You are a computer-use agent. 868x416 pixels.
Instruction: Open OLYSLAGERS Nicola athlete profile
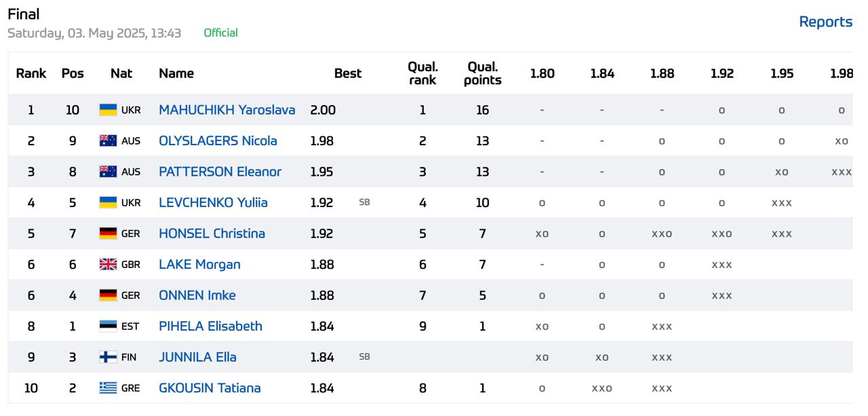coord(218,141)
